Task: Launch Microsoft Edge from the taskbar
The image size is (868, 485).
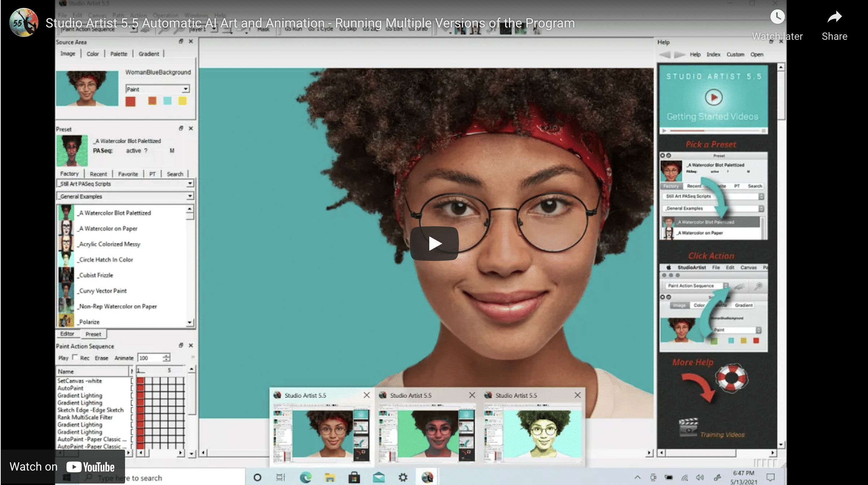Action: (306, 477)
